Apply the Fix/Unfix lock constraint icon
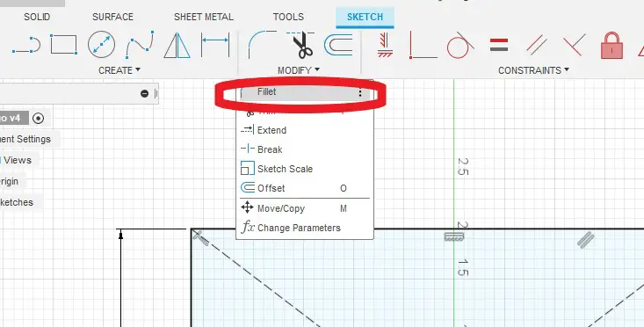The height and width of the screenshot is (327, 644). (x=611, y=45)
